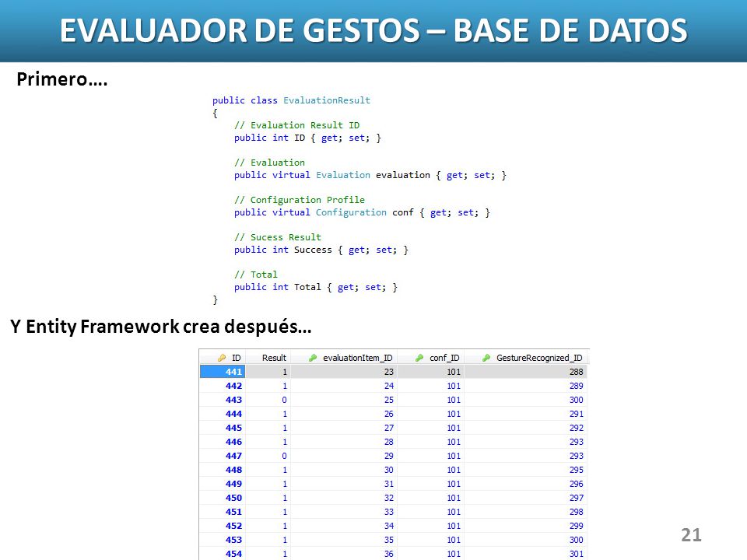Click GestureRecognized_ID value 289
The height and width of the screenshot is (560, 747).
click(x=576, y=386)
